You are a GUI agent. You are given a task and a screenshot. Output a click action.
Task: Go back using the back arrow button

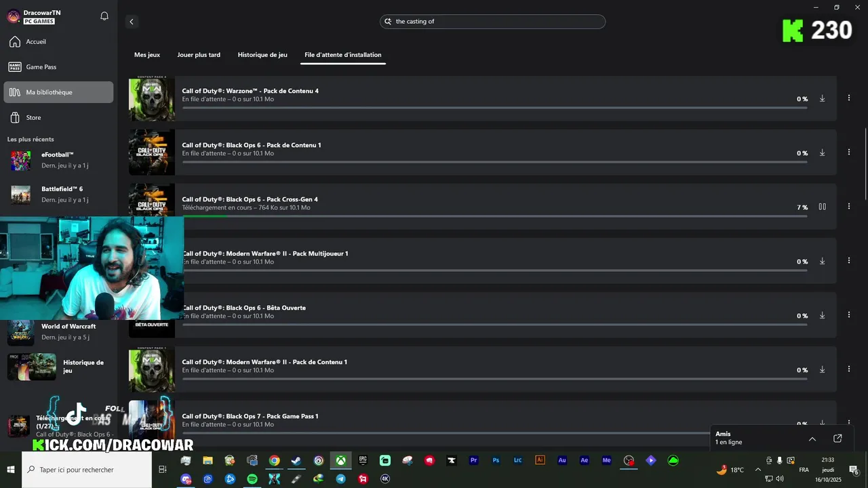pos(132,22)
